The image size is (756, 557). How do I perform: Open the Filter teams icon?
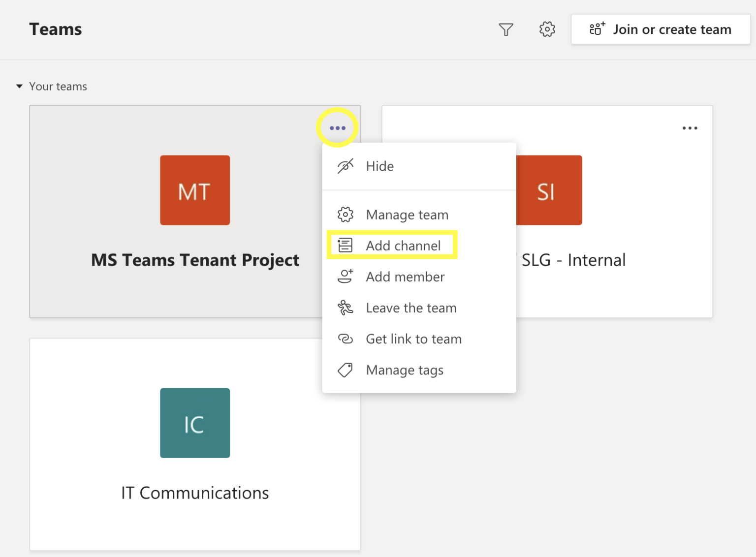(506, 30)
